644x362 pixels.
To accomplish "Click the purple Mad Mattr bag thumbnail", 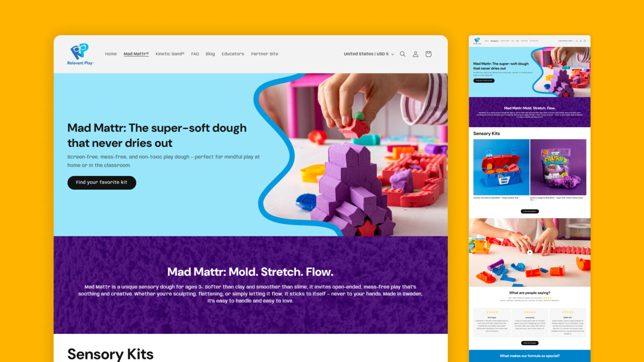I will point(558,167).
